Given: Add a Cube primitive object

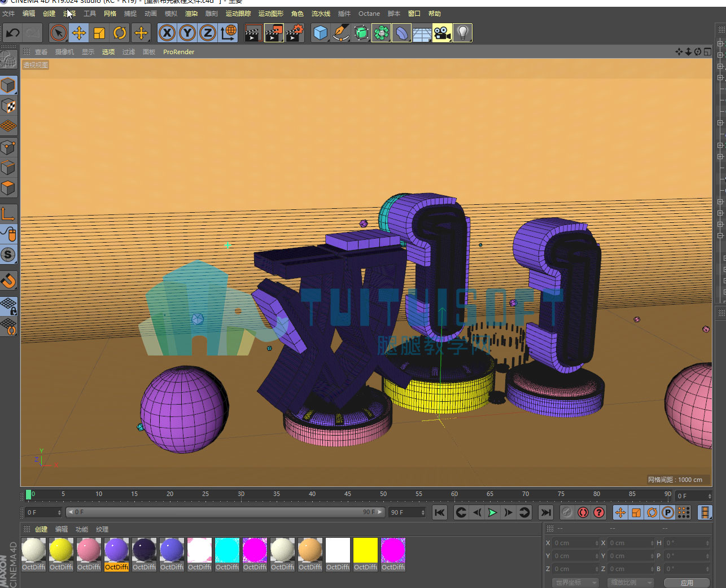Looking at the screenshot, I should pos(321,33).
